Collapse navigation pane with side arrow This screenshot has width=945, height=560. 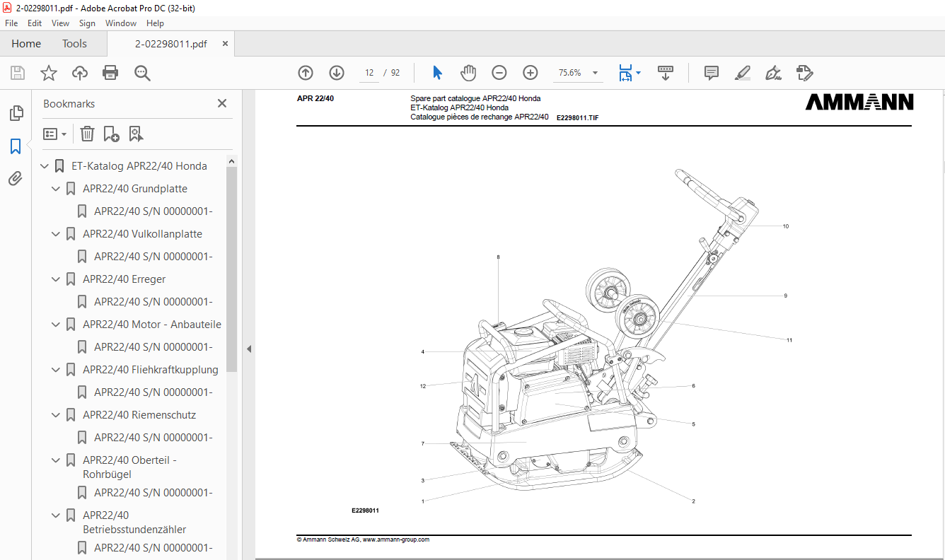click(249, 349)
